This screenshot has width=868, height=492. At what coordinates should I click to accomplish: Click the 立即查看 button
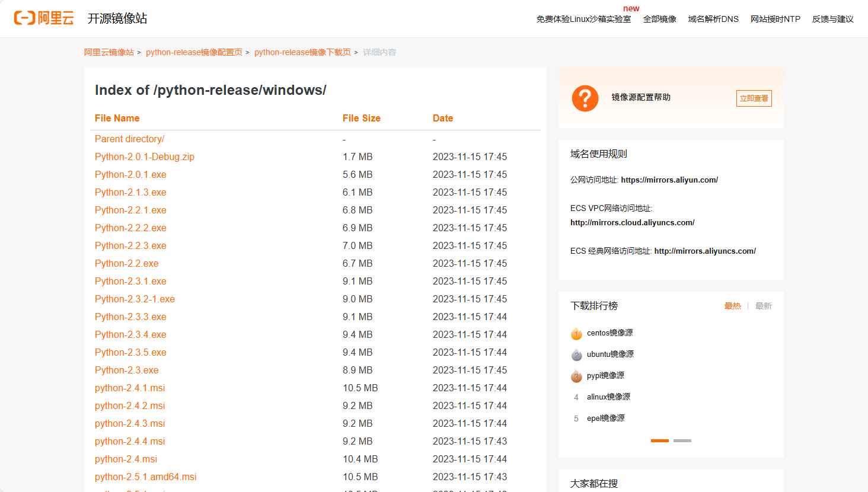(x=754, y=98)
